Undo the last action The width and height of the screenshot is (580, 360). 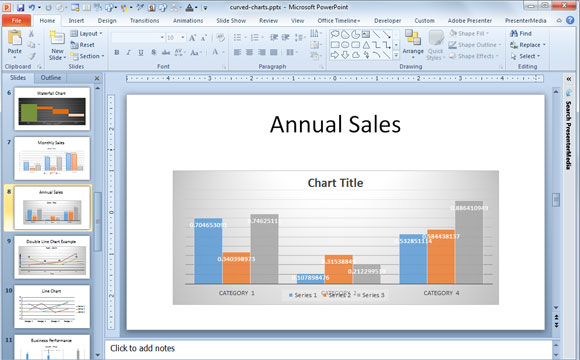click(32, 7)
